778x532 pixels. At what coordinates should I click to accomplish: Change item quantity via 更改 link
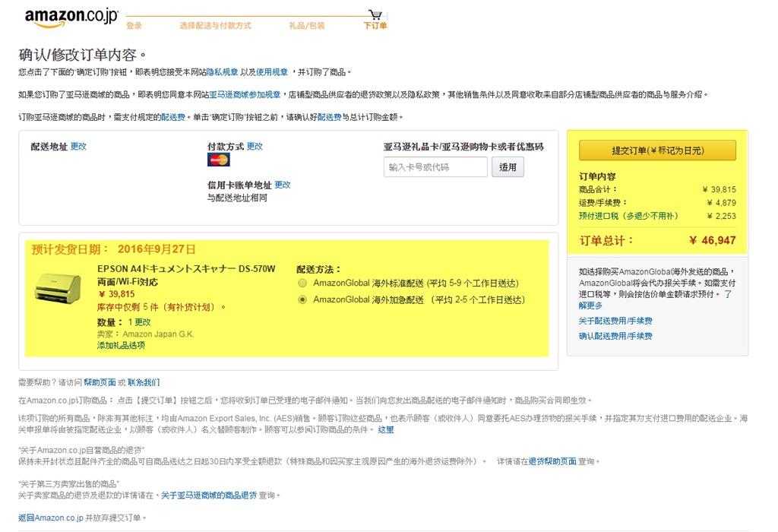[143, 322]
